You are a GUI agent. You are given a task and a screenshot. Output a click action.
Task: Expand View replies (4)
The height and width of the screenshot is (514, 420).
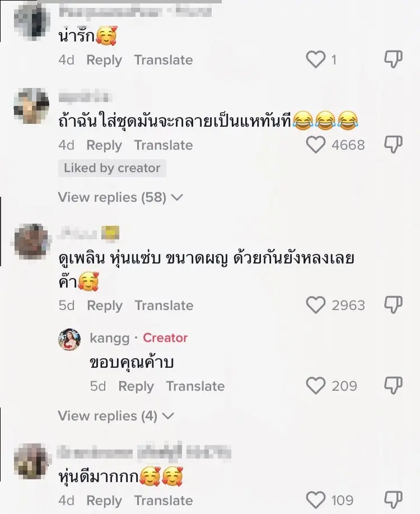[116, 416]
